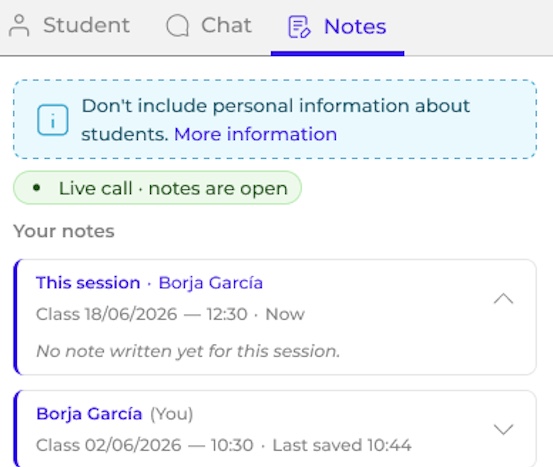Image resolution: width=553 pixels, height=467 pixels.
Task: Expand the 02/06/2026 class note
Action: (x=503, y=429)
